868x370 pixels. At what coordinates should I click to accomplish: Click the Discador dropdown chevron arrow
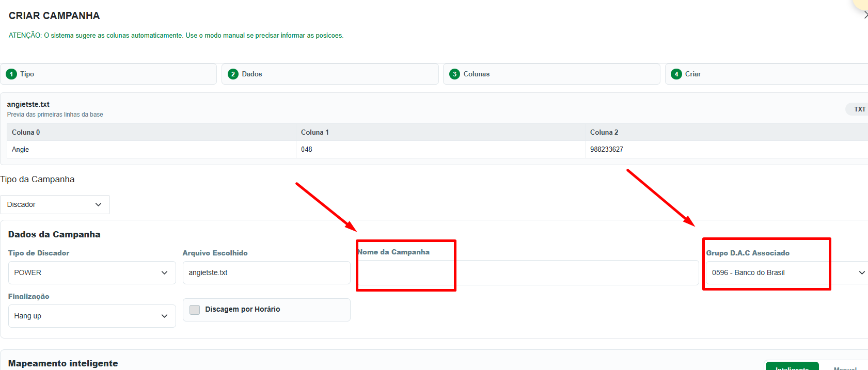pyautogui.click(x=98, y=205)
